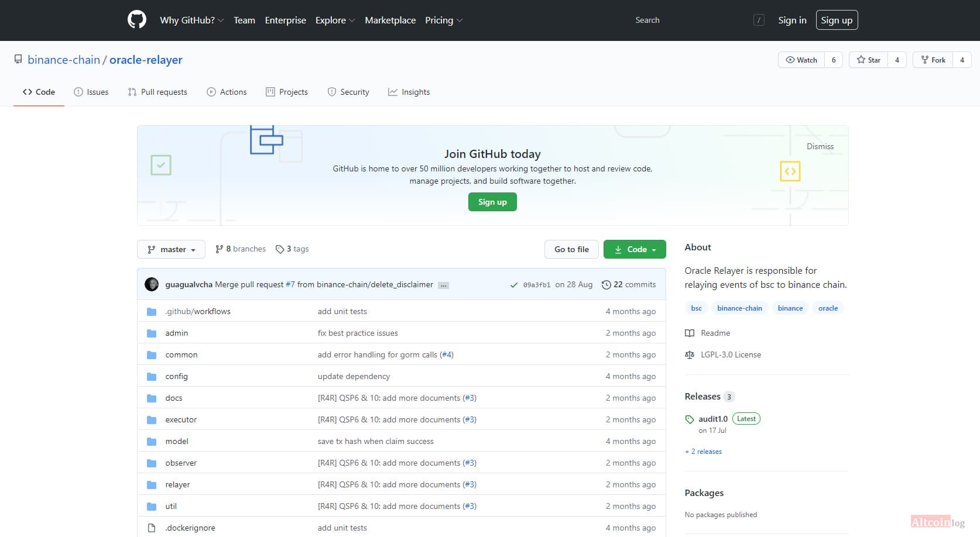
Task: Open the admin folder icon
Action: pos(152,333)
